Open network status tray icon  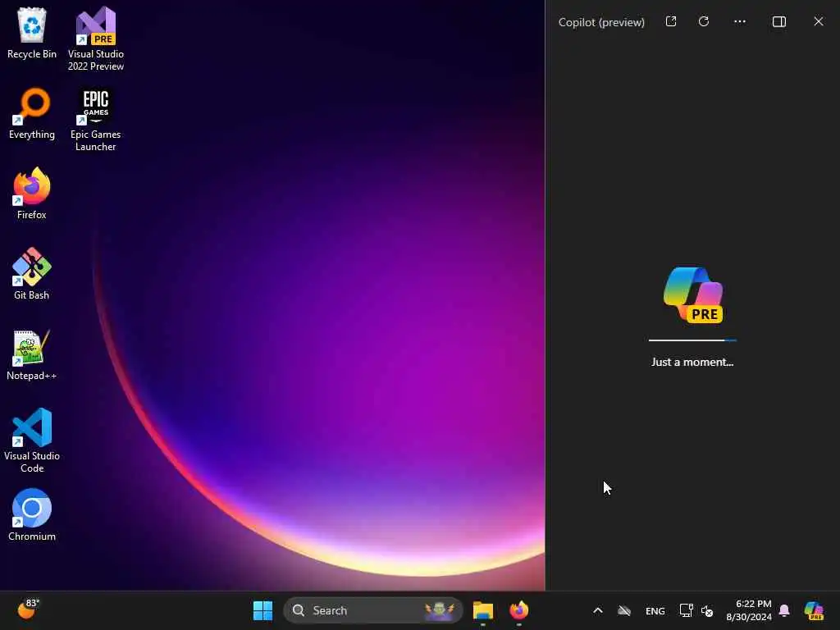click(687, 610)
